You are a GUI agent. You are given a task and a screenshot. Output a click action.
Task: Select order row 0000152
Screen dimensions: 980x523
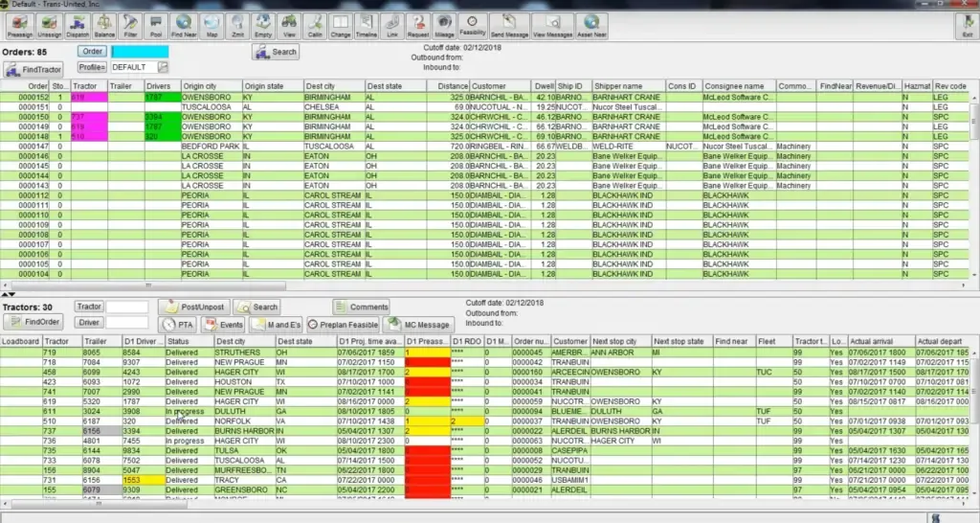(x=484, y=97)
